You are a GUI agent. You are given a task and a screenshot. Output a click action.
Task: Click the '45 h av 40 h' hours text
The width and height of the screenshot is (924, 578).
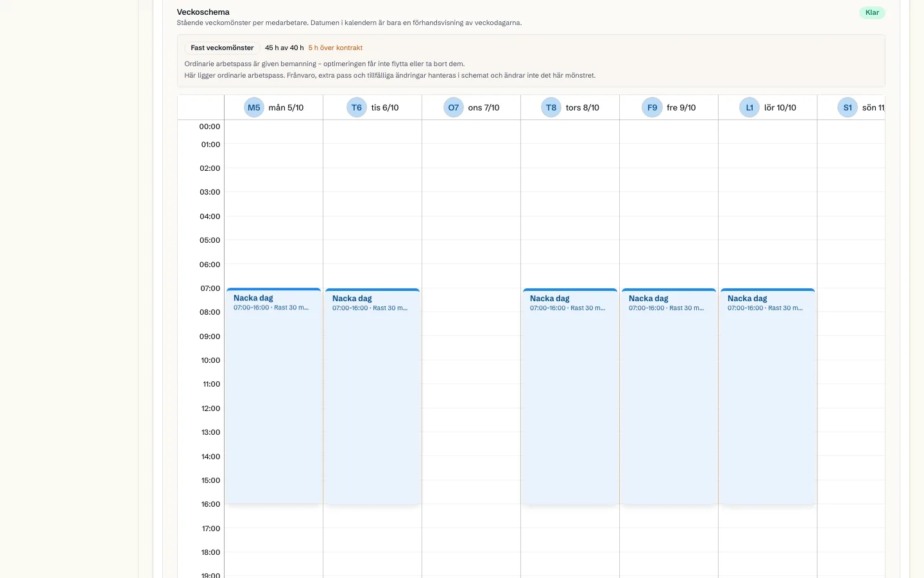coord(284,48)
